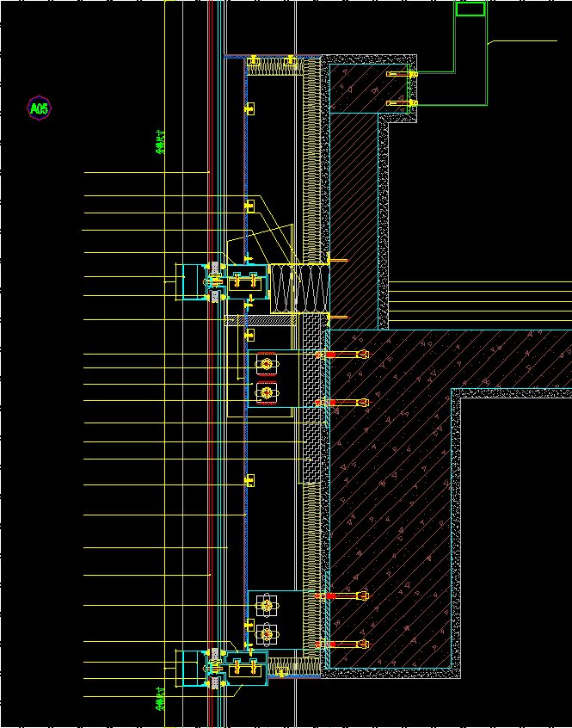Viewport: 572px width, 728px height.
Task: Click the insulation block with X pattern
Action: 300,287
